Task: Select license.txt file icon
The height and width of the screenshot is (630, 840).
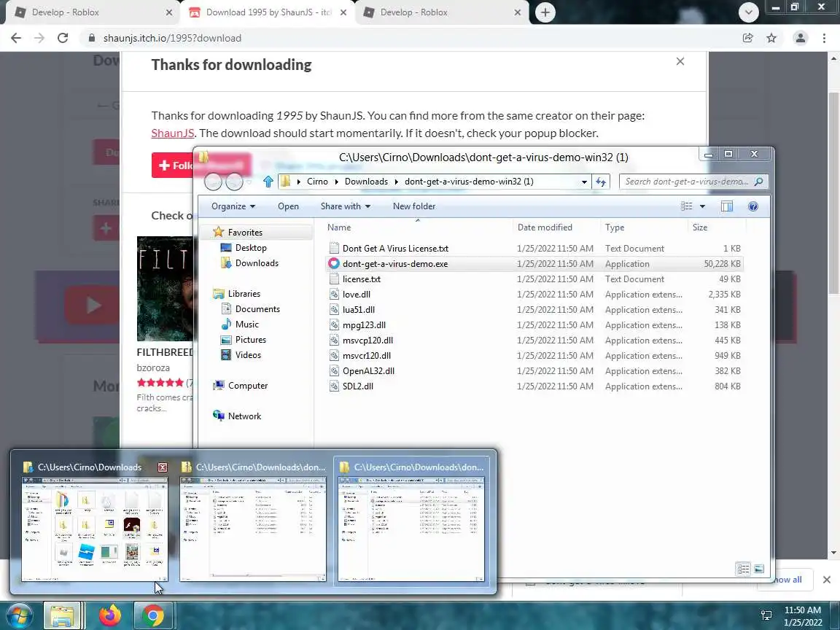Action: click(x=334, y=279)
